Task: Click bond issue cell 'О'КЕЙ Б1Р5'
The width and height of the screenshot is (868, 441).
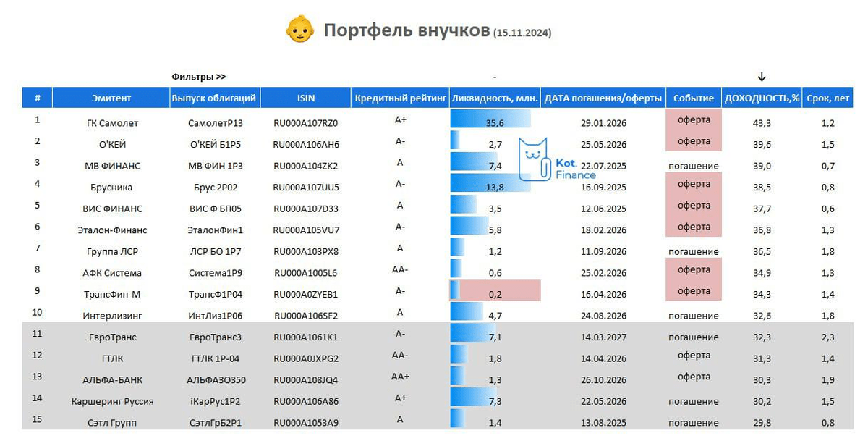Action: [x=215, y=144]
